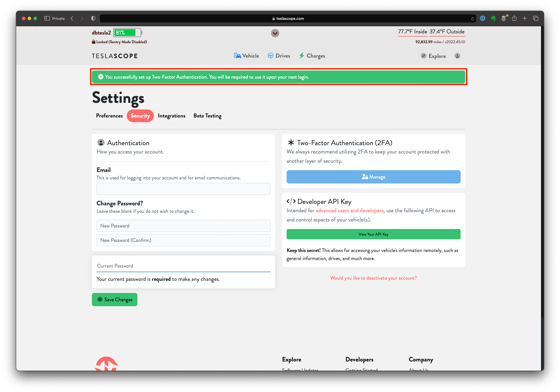Click the Manage 2FA button
Screen dimensions: 560x392
click(374, 177)
